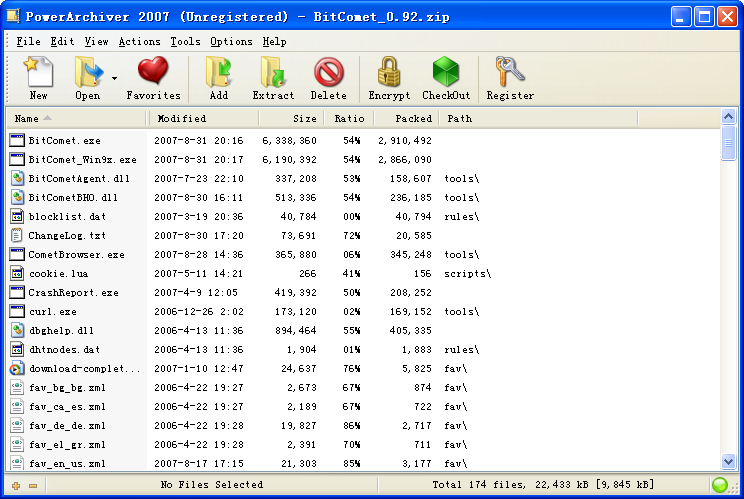Click the scripts\ path entry
The image size is (744, 499).
tap(468, 274)
